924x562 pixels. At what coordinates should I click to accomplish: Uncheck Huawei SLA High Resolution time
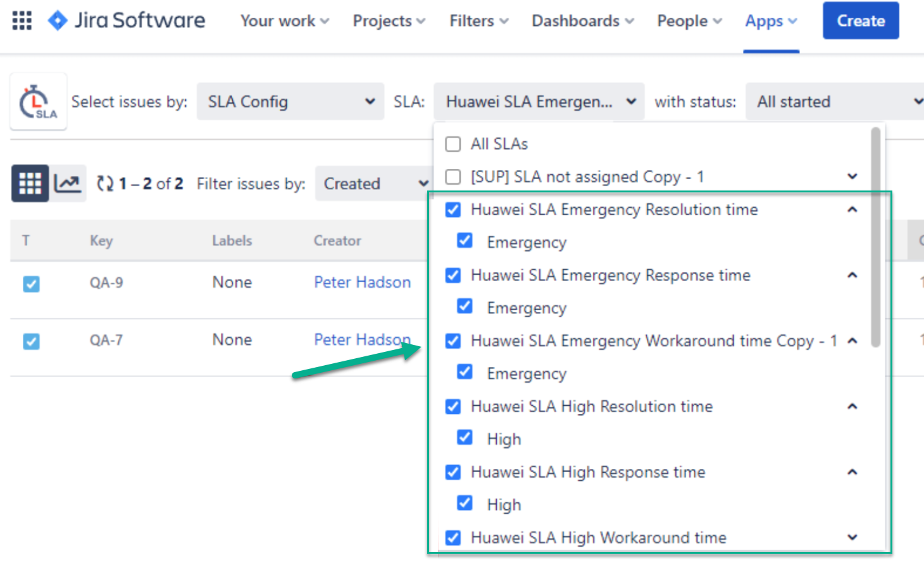453,406
